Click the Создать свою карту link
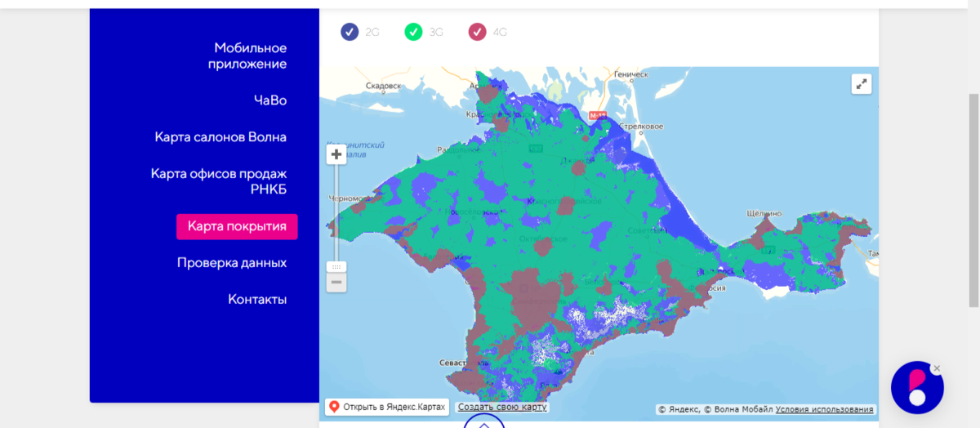Image resolution: width=980 pixels, height=428 pixels. (502, 407)
